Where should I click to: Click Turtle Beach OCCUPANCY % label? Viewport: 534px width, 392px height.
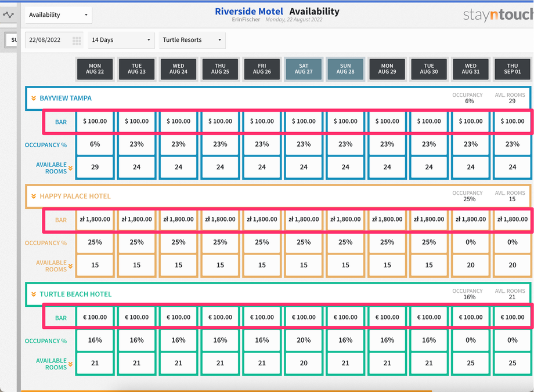[46, 342]
